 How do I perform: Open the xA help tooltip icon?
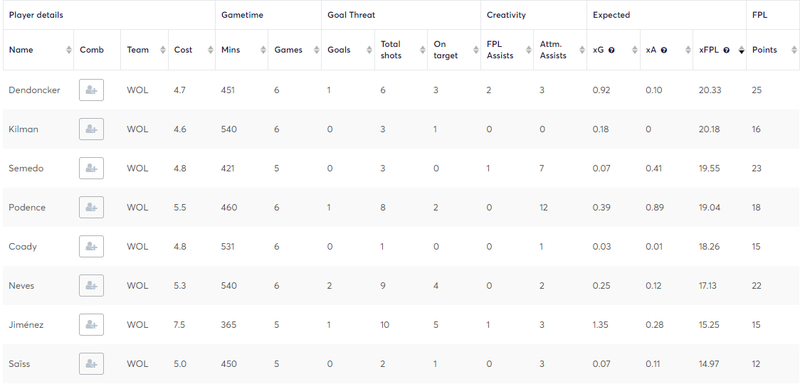[664, 50]
